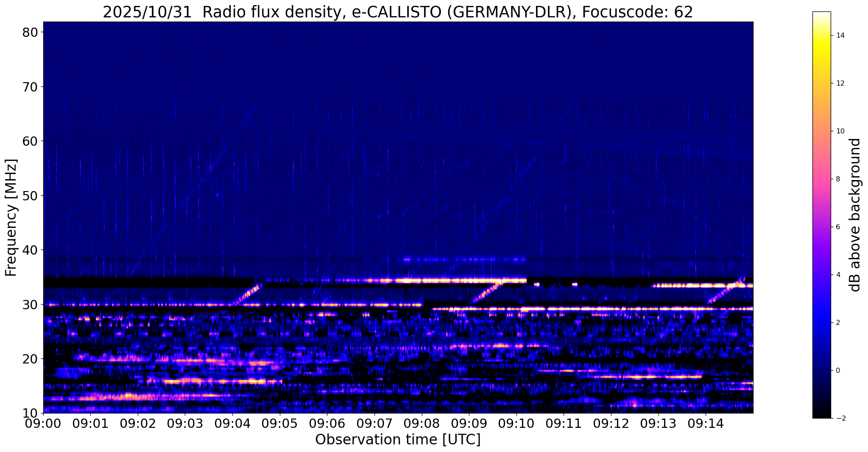Select the 70 tick on the frequency axis

point(31,87)
